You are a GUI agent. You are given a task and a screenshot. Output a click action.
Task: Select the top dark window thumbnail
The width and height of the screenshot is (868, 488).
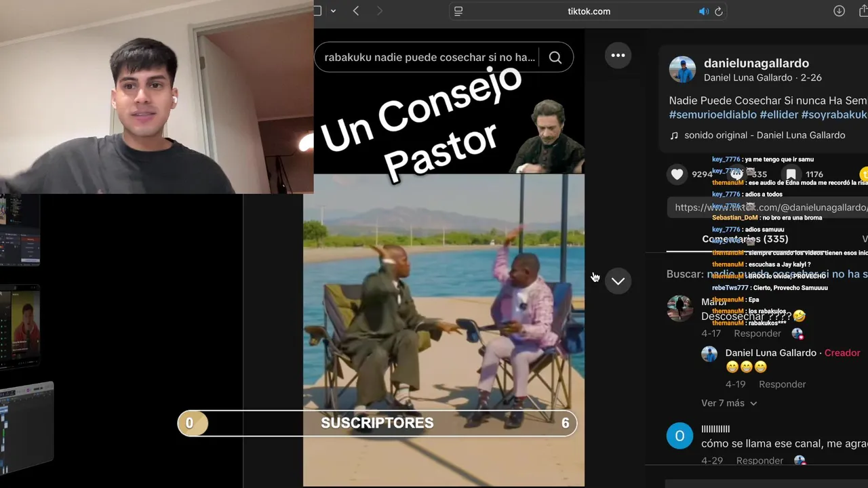(20, 230)
